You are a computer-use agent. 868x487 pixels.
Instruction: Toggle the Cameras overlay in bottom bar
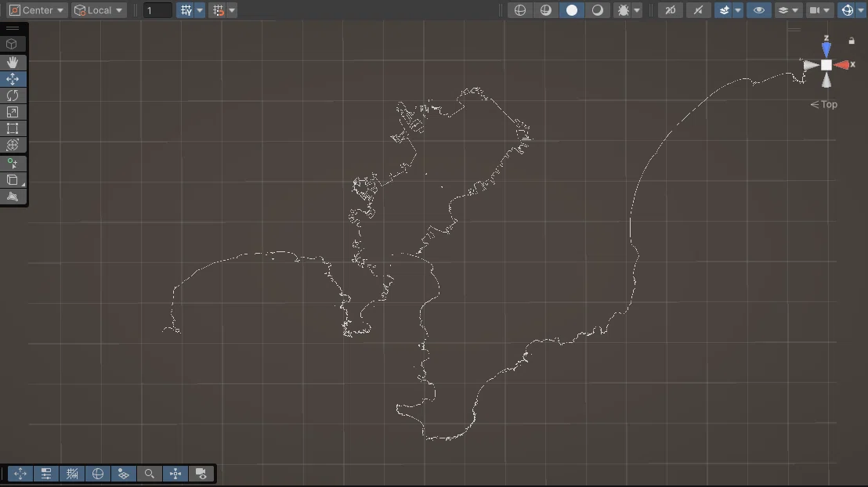[201, 474]
